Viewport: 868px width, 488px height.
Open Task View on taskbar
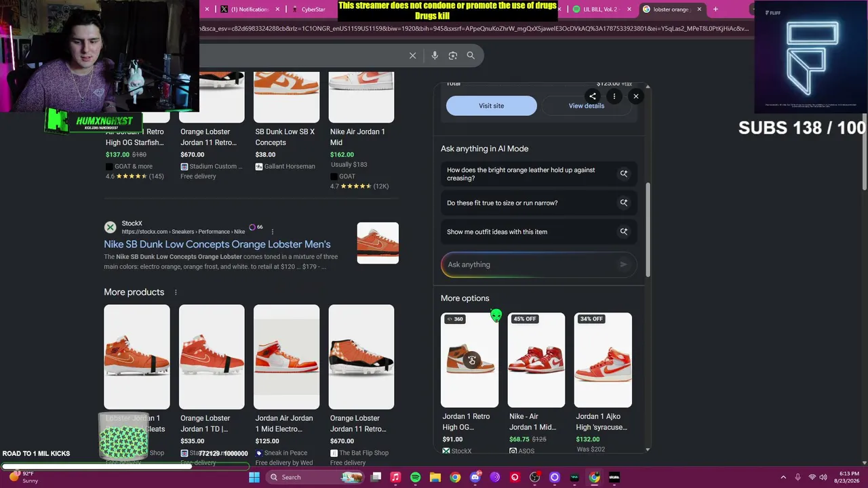click(376, 477)
